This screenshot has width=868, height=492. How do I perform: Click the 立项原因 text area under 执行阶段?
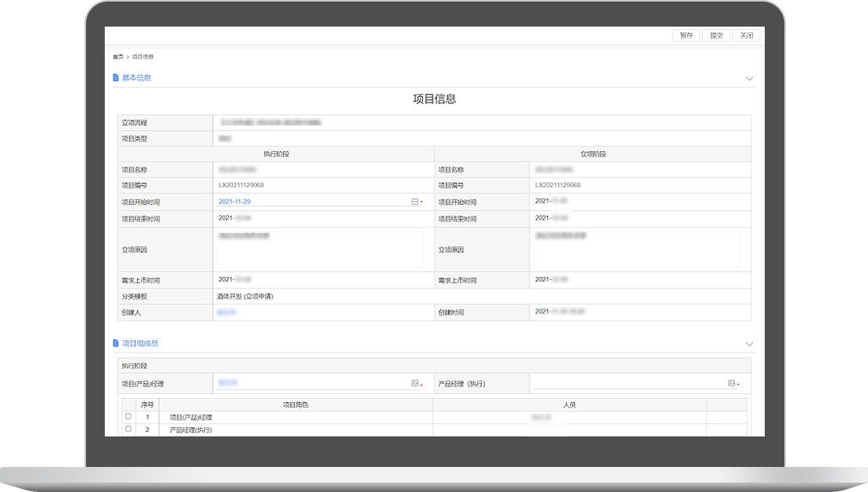(x=319, y=250)
